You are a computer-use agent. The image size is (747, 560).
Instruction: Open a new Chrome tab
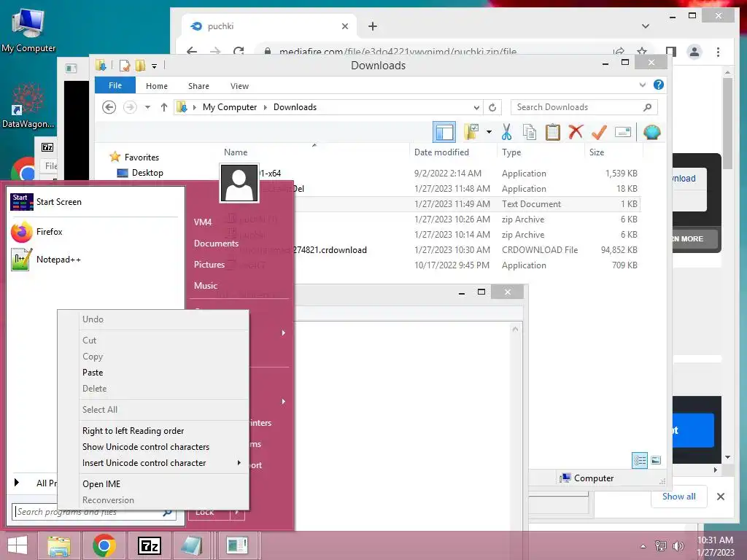373,26
